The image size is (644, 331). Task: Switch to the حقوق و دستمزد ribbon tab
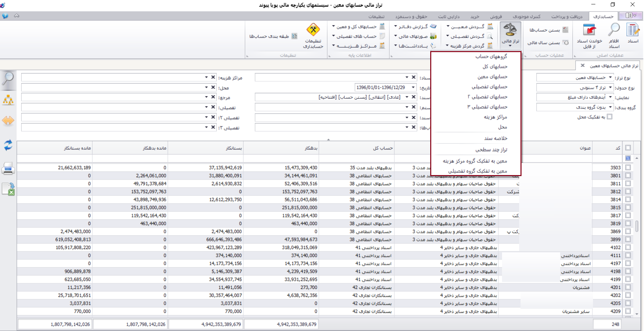[411, 16]
